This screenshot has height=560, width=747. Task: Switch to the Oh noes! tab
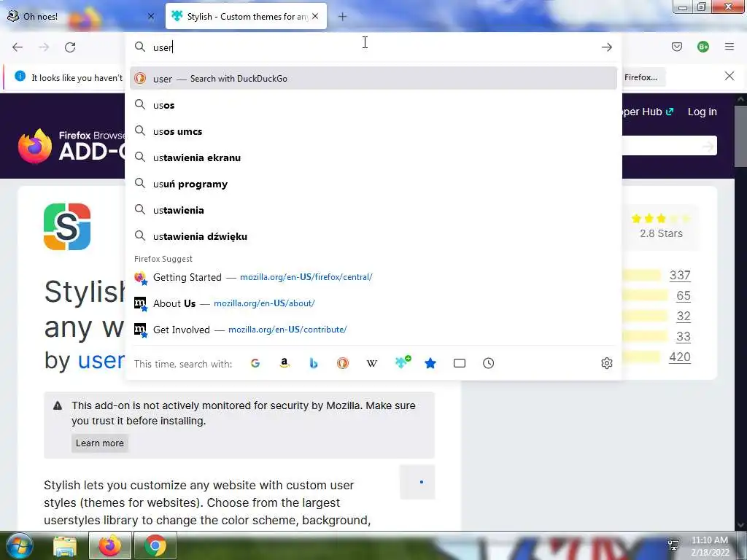point(81,16)
